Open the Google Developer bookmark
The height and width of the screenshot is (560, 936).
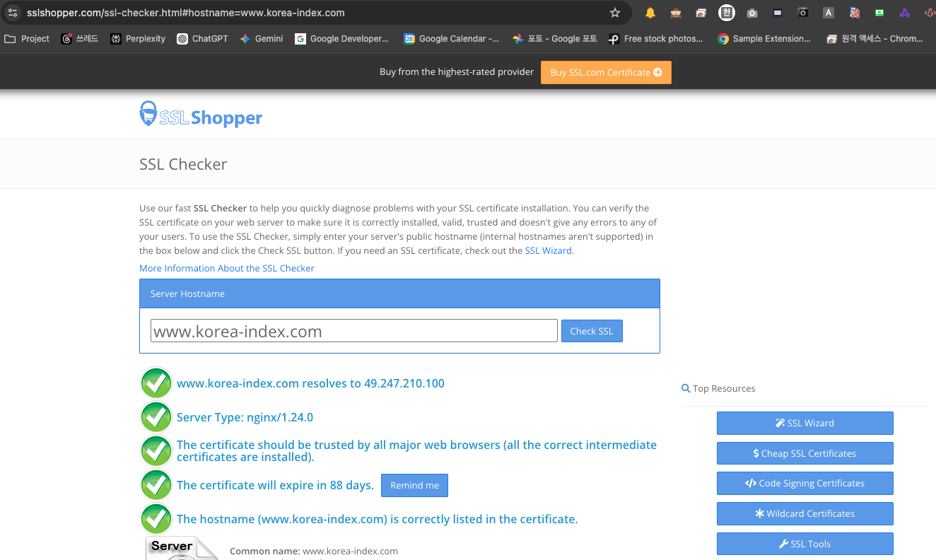point(342,39)
